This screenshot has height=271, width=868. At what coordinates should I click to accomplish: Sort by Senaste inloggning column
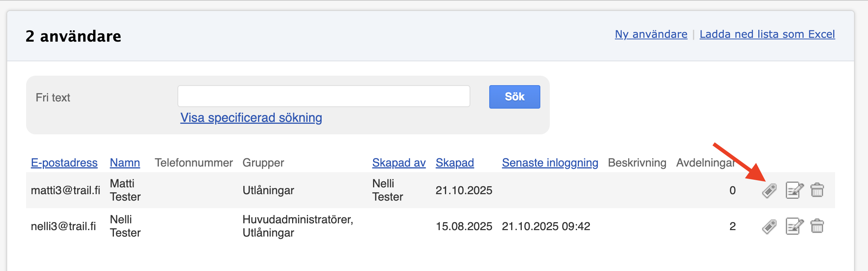[550, 163]
